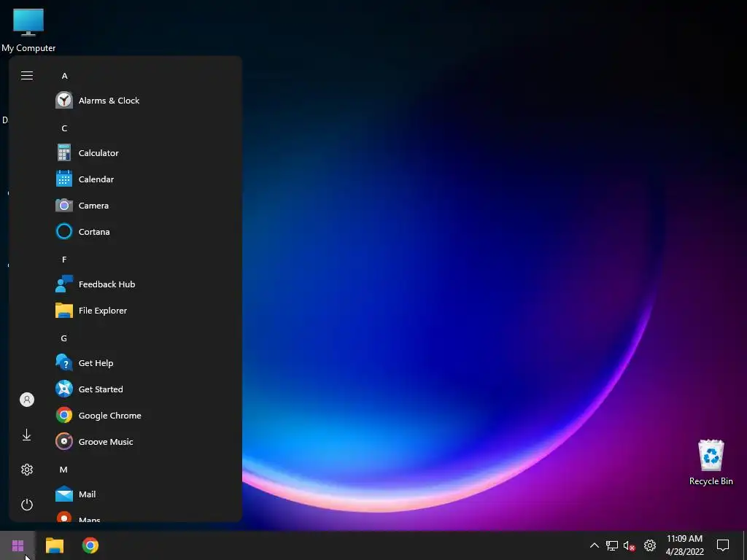Show hidden system tray icons
The image size is (747, 560).
(594, 545)
